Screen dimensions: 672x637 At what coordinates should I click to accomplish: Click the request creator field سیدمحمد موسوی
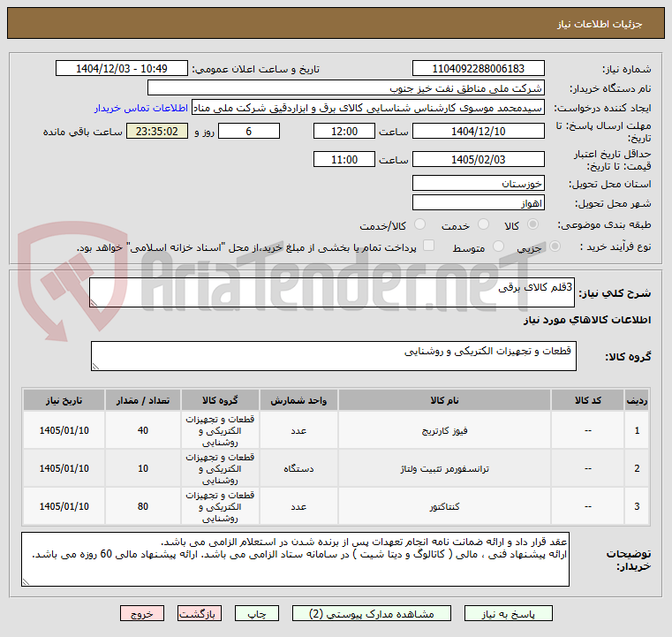[x=368, y=108]
